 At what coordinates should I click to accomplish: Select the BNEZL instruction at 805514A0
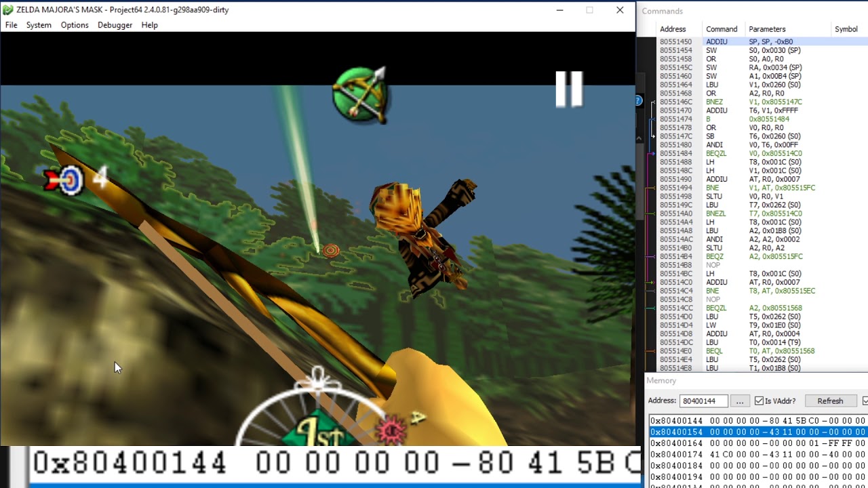click(763, 213)
